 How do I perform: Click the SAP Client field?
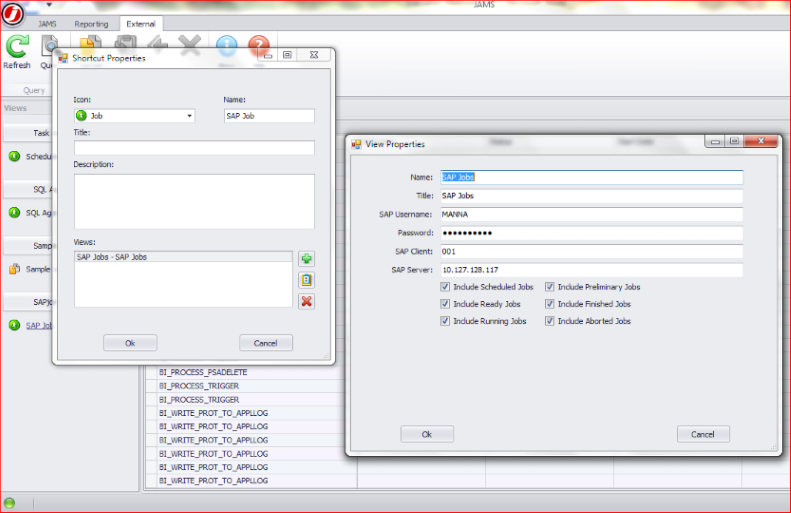click(x=591, y=251)
